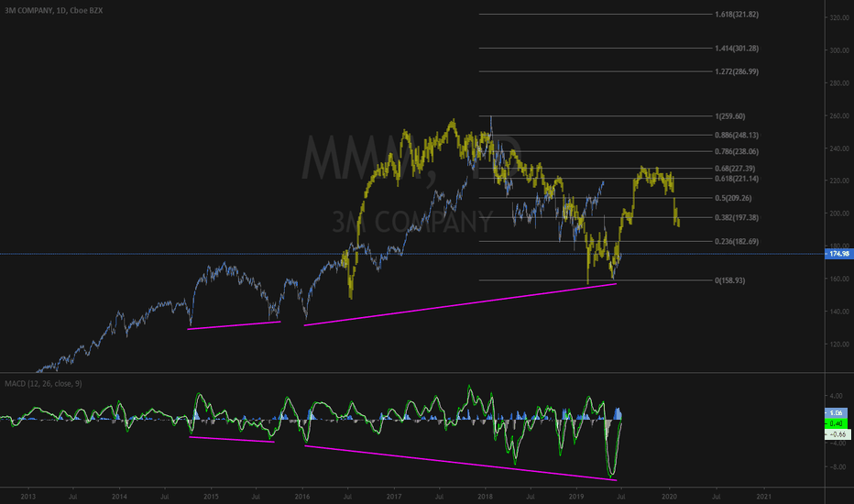Viewport: 854px width, 504px height.
Task: Select the 1.272(286.99) Fibonacci level label
Action: click(737, 71)
